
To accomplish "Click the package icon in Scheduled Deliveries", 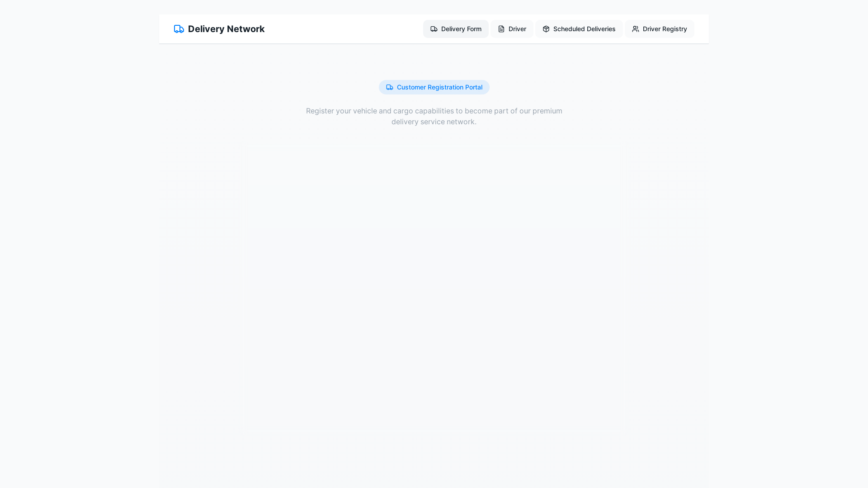I will coord(546,29).
